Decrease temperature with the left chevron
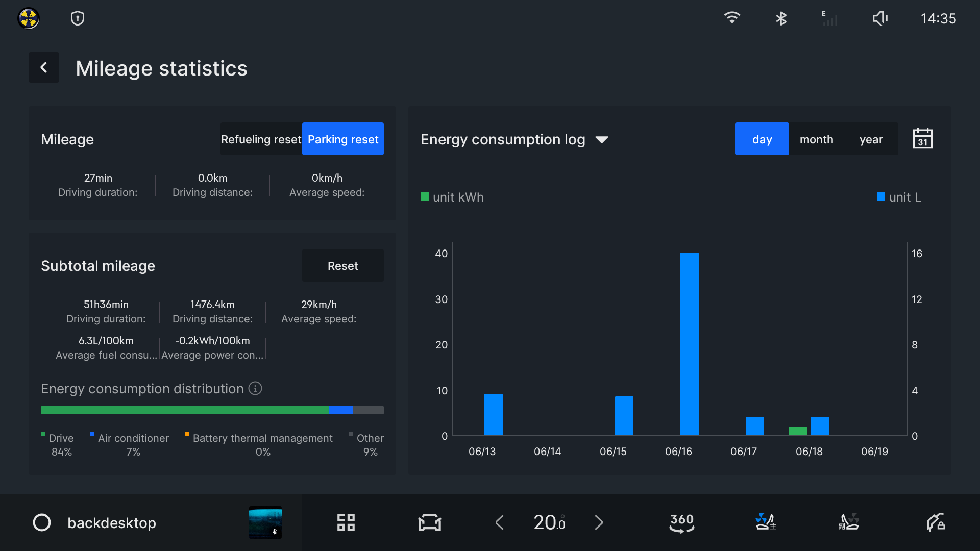Viewport: 980px width, 551px height. coord(499,522)
